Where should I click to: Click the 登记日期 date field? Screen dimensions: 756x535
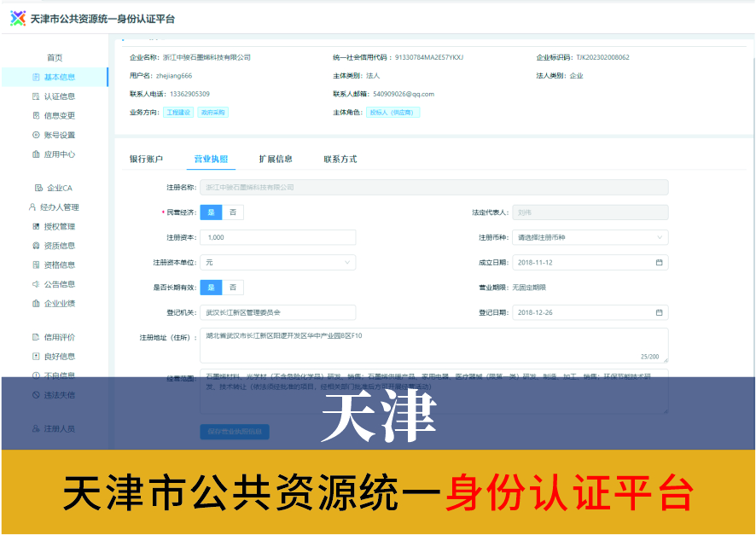590,313
